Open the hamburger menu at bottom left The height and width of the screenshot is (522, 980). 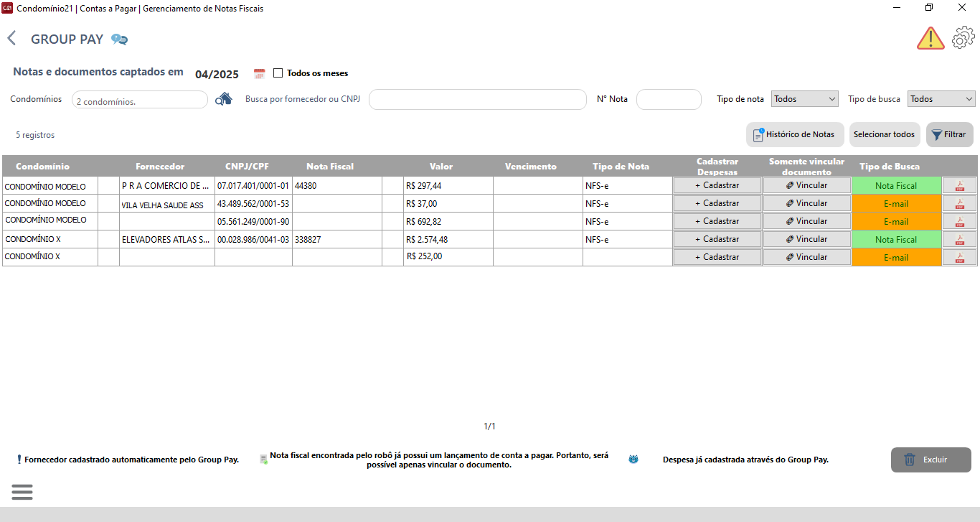22,492
